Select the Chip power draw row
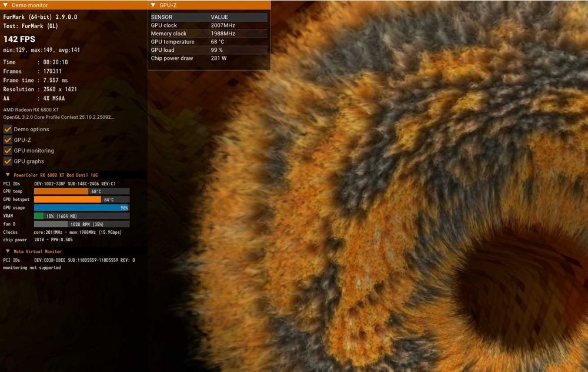The height and width of the screenshot is (372, 588). pyautogui.click(x=209, y=58)
